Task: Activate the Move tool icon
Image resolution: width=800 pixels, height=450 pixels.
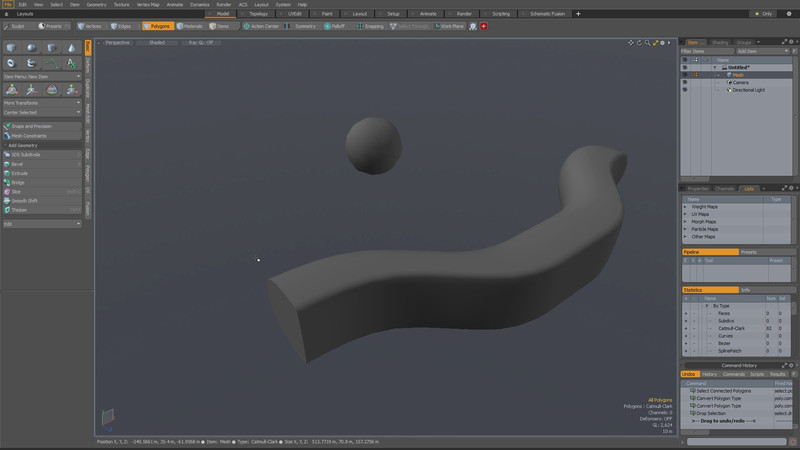Action: point(32,90)
